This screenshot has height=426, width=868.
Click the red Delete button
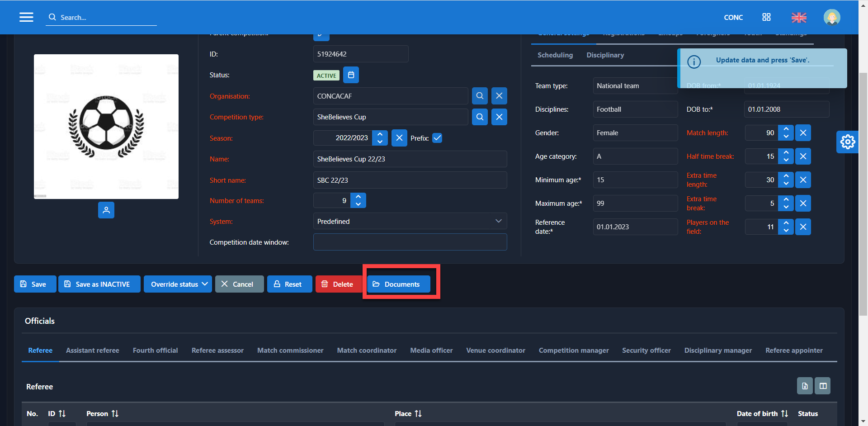coord(337,284)
